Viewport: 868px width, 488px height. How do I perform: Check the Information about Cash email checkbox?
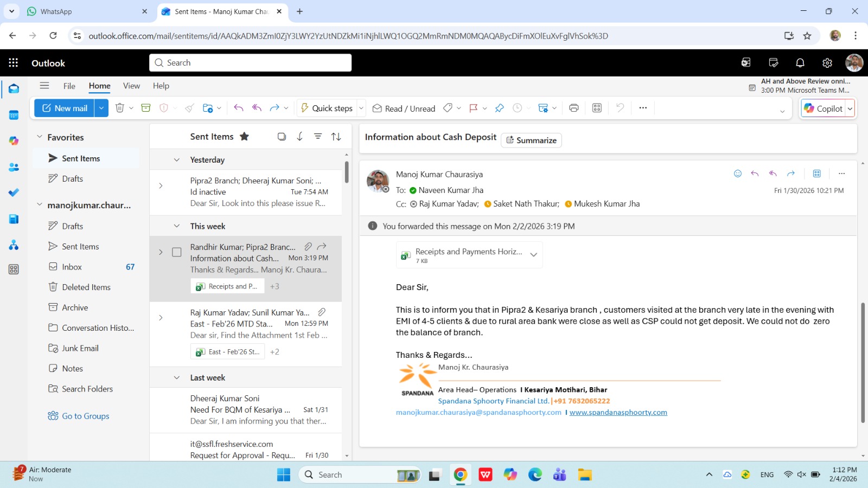pyautogui.click(x=176, y=252)
